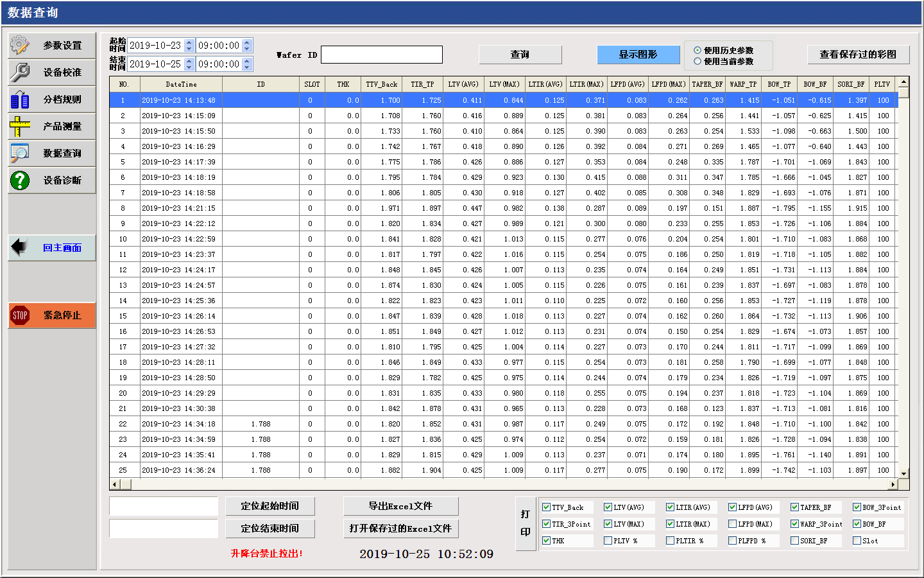Click the DateTime column header
The height and width of the screenshot is (578, 924).
pos(181,84)
